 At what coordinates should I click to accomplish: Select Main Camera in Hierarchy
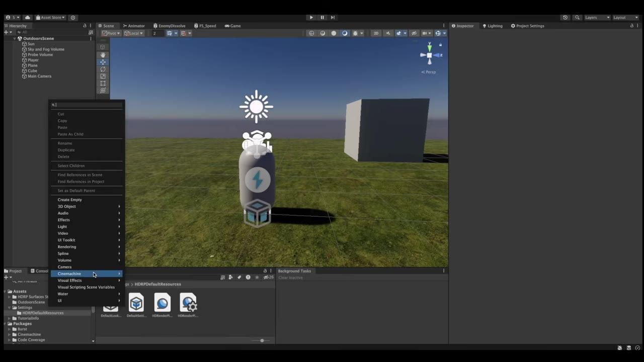pyautogui.click(x=39, y=76)
